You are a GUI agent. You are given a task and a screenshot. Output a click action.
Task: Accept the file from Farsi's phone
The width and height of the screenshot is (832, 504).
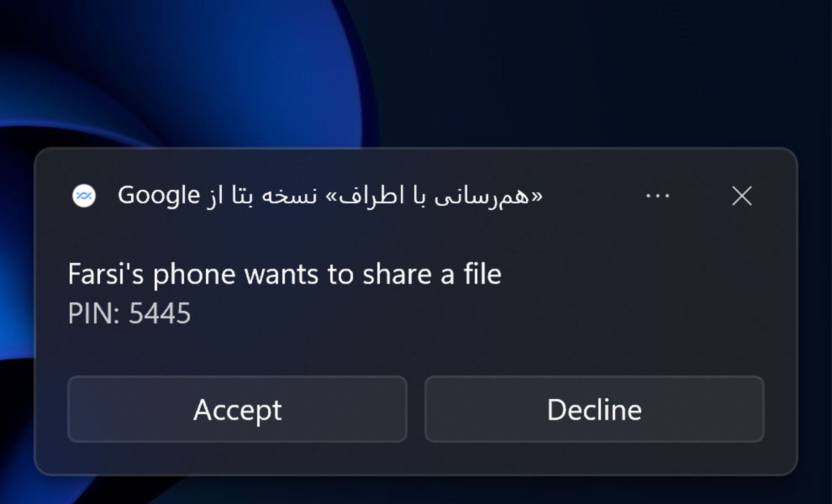237,409
